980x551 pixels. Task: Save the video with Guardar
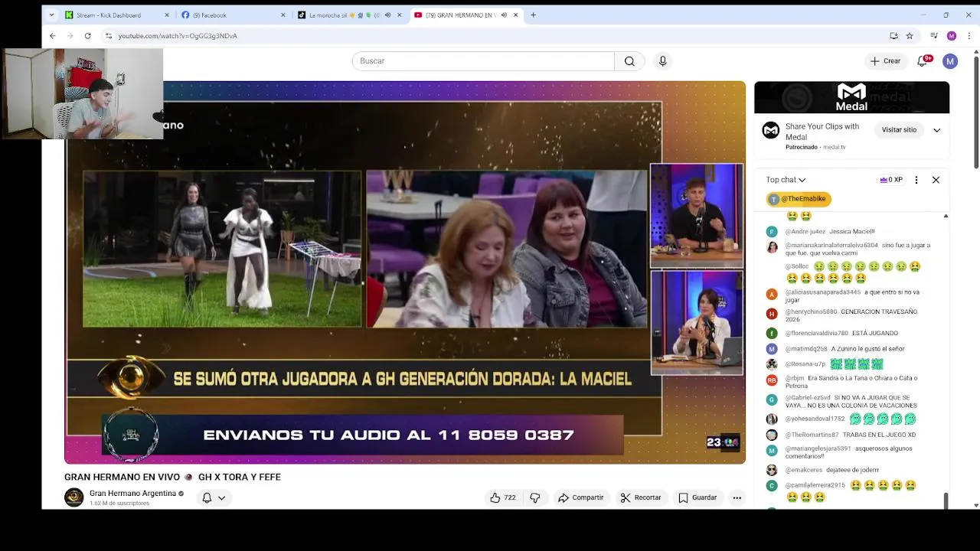(697, 497)
